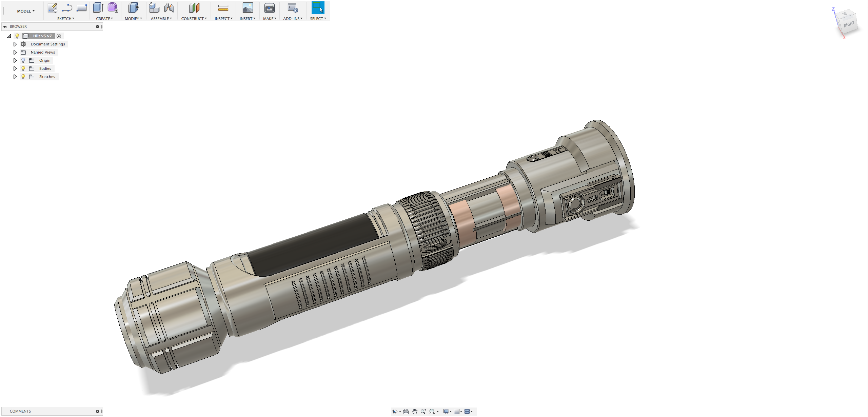This screenshot has height=417, width=868.
Task: Pick the Line sketch tool
Action: coord(67,8)
